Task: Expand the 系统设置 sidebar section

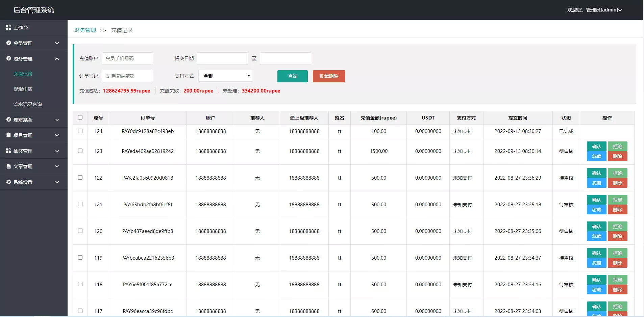Action: (x=57, y=182)
